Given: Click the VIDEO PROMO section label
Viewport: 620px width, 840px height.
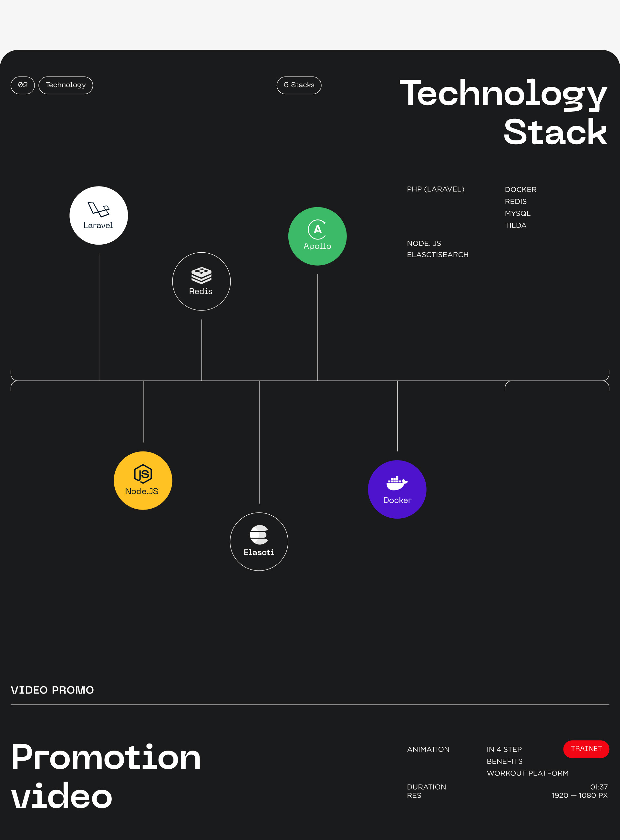Looking at the screenshot, I should [x=52, y=690].
